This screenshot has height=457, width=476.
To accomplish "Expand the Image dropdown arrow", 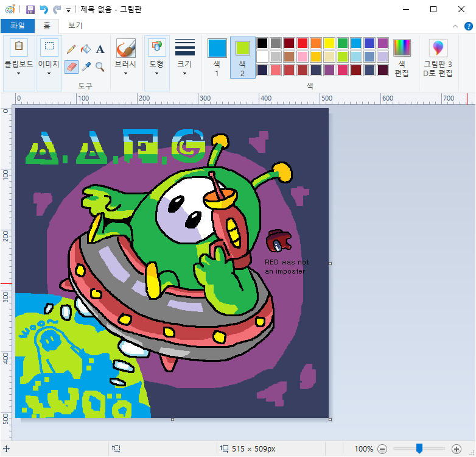I will 49,74.
